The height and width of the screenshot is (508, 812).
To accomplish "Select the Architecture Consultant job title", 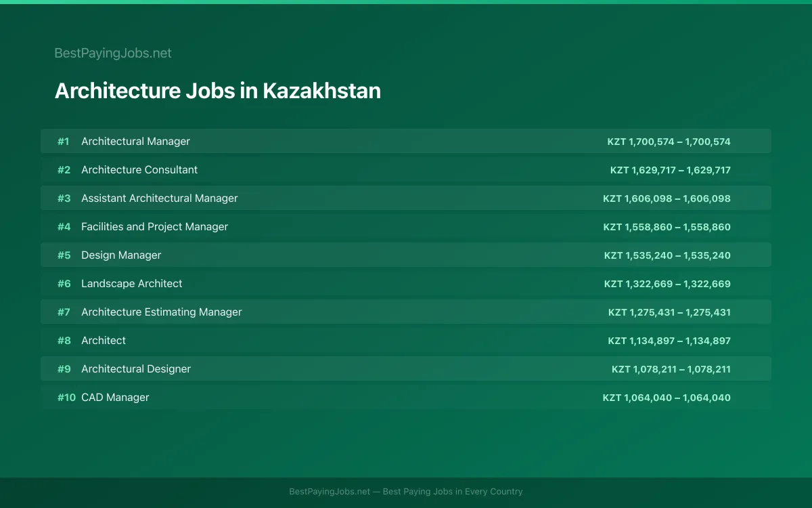I will [139, 170].
